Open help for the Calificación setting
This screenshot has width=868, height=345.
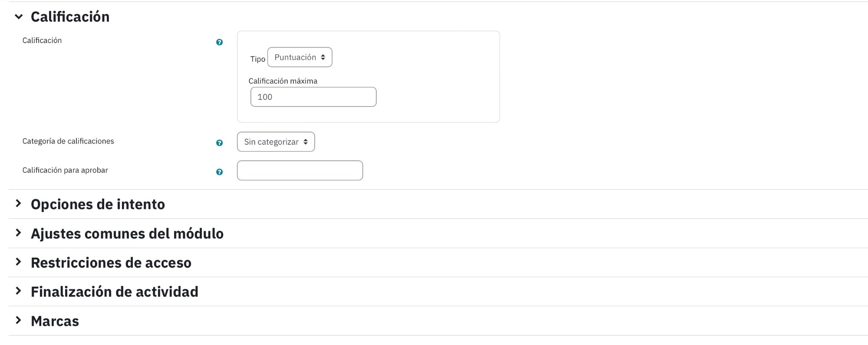pos(220,42)
